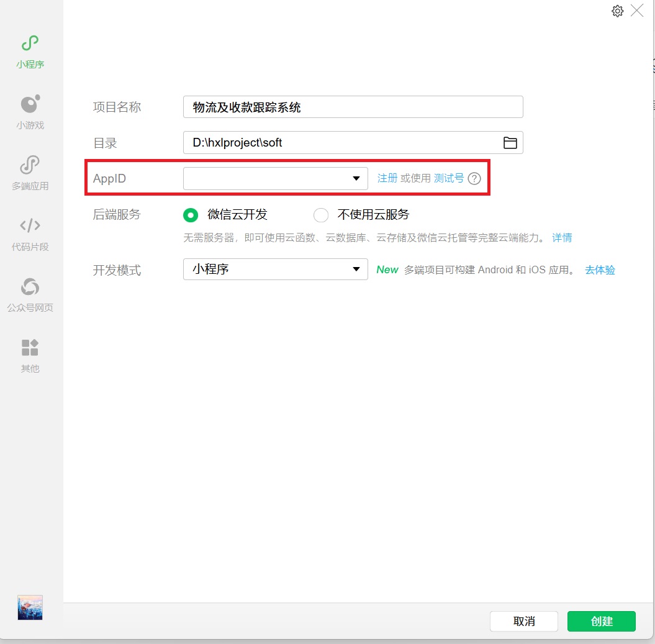Browse for a directory using the folder icon
Screen dimensions: 655x644
tap(510, 143)
